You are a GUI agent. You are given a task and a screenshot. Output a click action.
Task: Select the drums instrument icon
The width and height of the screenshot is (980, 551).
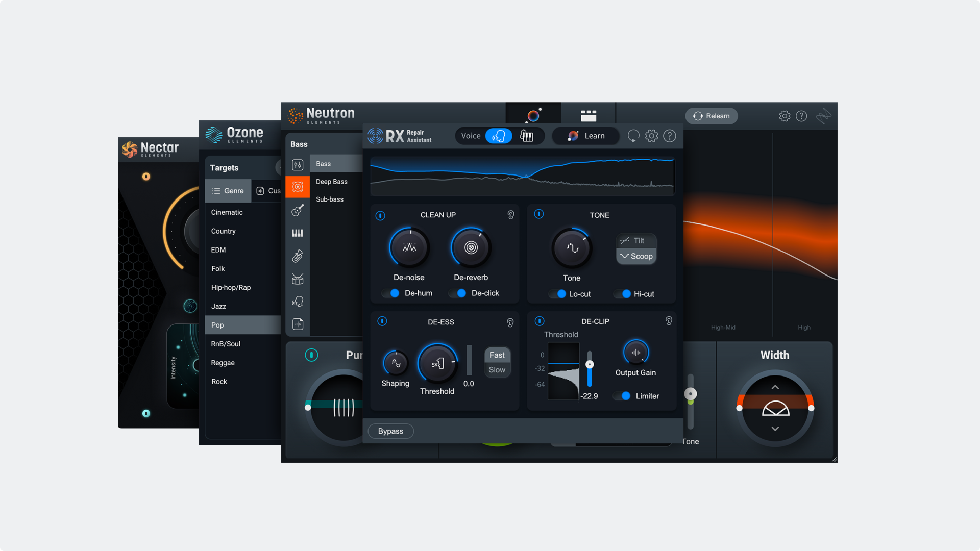[297, 279]
